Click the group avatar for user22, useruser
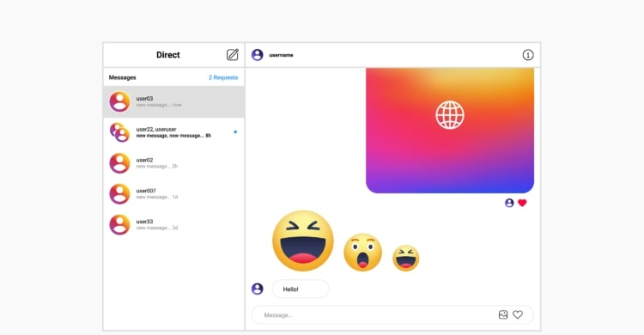The height and width of the screenshot is (335, 644). 119,132
